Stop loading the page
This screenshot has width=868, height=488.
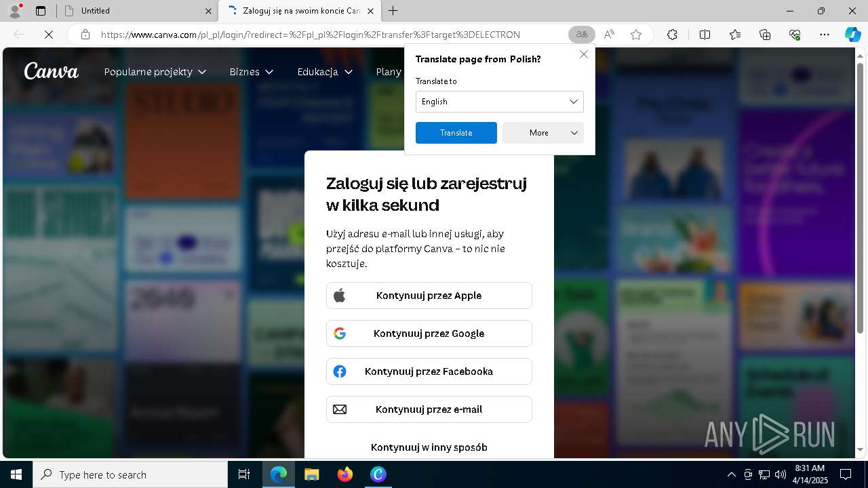click(49, 35)
